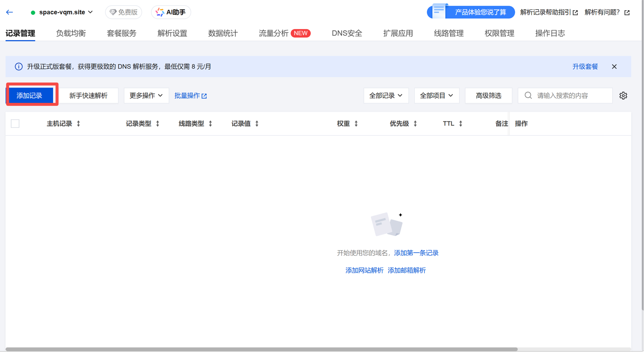Click the 添加第一条记录 link
644x352 pixels.
pyautogui.click(x=416, y=253)
